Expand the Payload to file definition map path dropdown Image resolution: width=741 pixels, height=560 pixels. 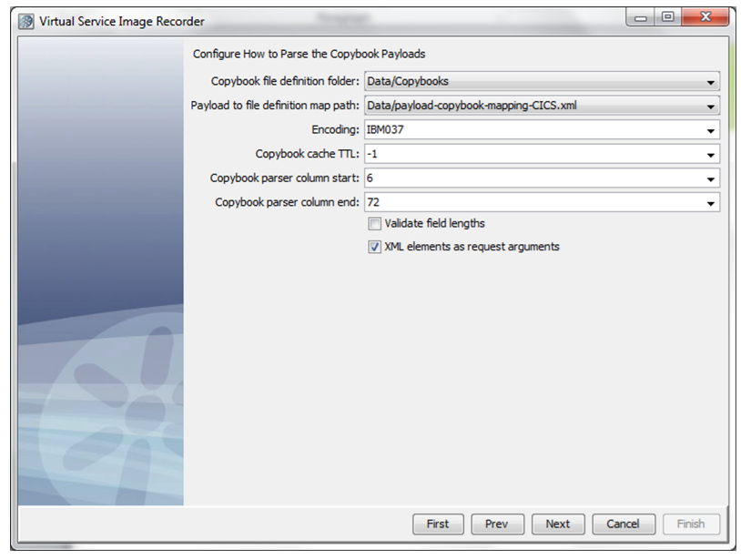click(710, 106)
